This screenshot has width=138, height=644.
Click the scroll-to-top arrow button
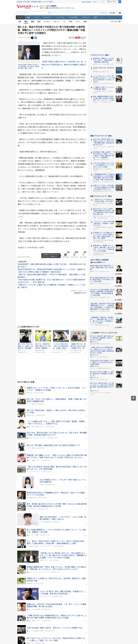pos(133,398)
